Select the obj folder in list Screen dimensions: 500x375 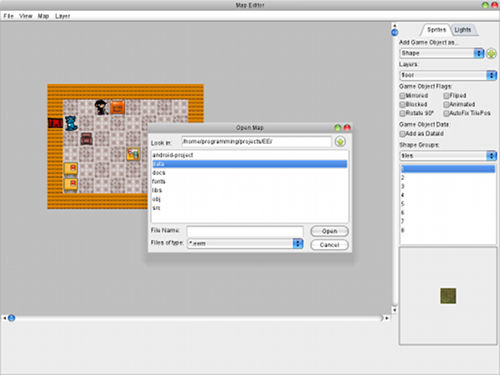coord(250,199)
